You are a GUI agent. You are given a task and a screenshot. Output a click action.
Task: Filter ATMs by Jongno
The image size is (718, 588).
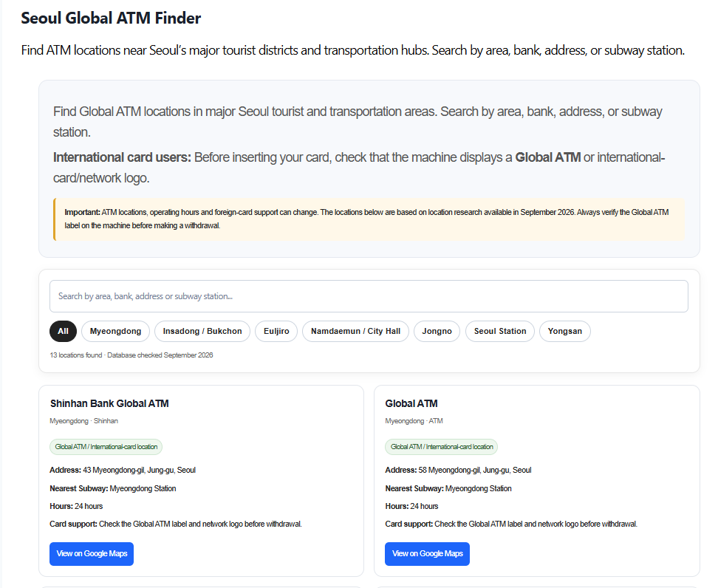tap(437, 331)
